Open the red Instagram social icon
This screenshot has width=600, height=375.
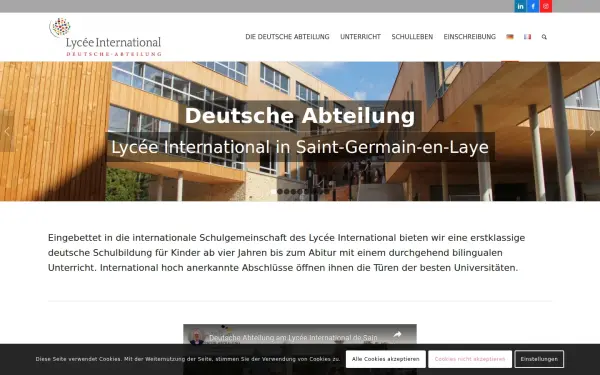(x=546, y=6)
